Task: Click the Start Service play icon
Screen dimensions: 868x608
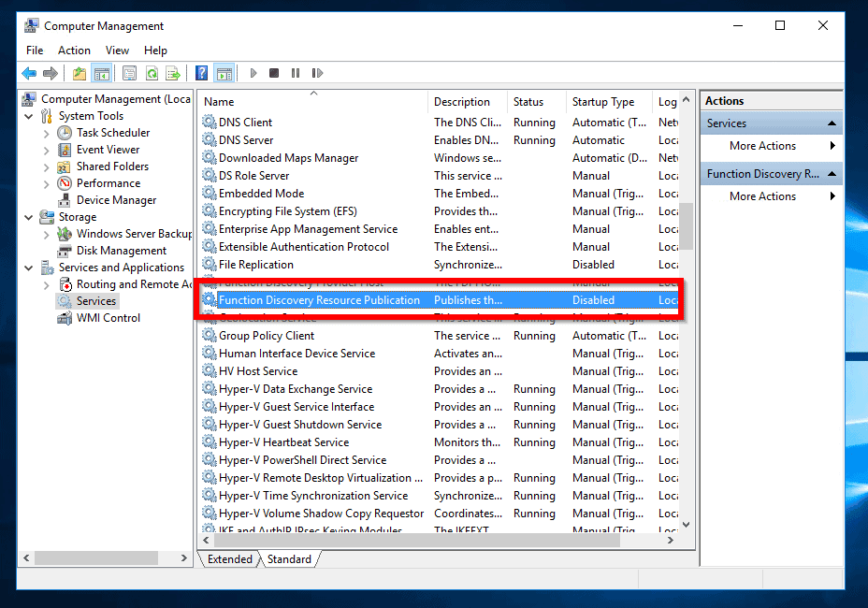Action: tap(253, 73)
